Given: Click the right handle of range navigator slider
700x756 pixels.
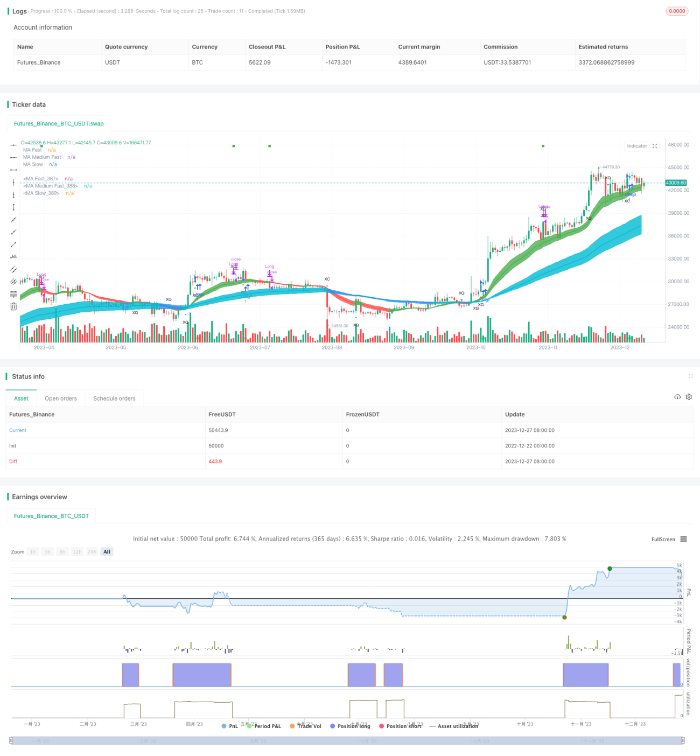Looking at the screenshot, I should pos(683,740).
